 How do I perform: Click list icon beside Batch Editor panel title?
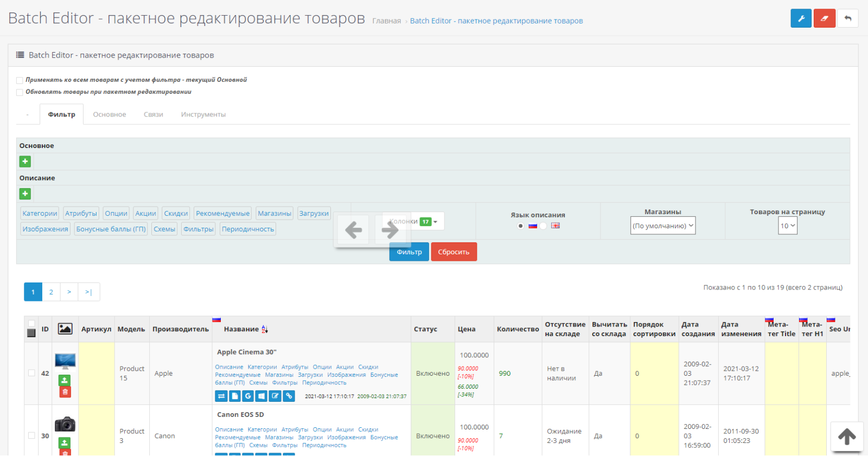pyautogui.click(x=20, y=55)
